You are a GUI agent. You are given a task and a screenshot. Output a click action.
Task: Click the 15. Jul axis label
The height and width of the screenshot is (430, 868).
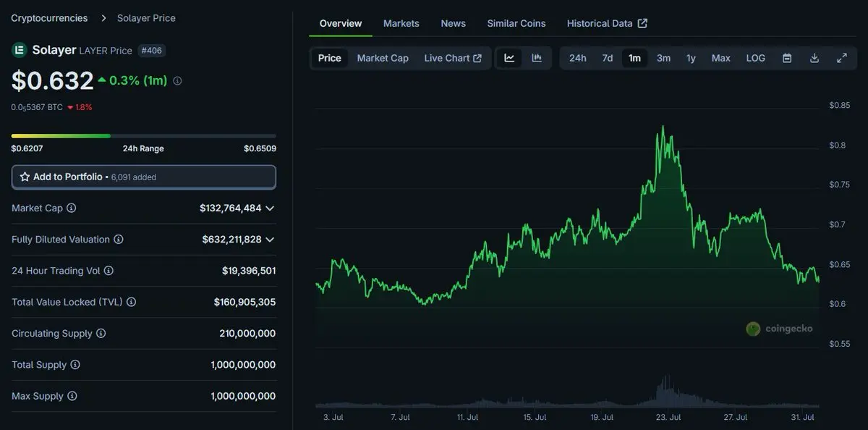[x=534, y=418]
